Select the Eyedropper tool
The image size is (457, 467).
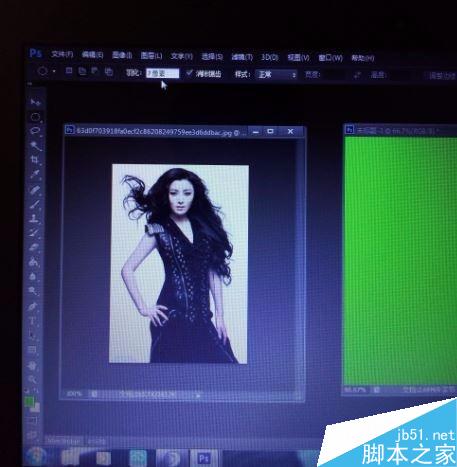pyautogui.click(x=35, y=174)
